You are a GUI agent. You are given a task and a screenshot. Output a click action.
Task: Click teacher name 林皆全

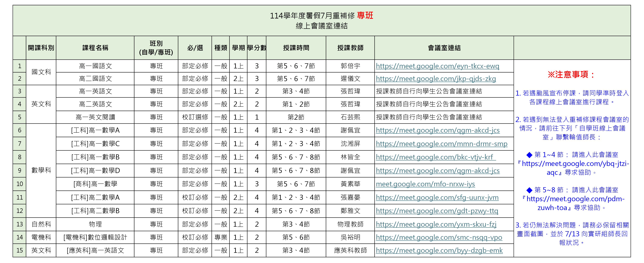point(350,157)
